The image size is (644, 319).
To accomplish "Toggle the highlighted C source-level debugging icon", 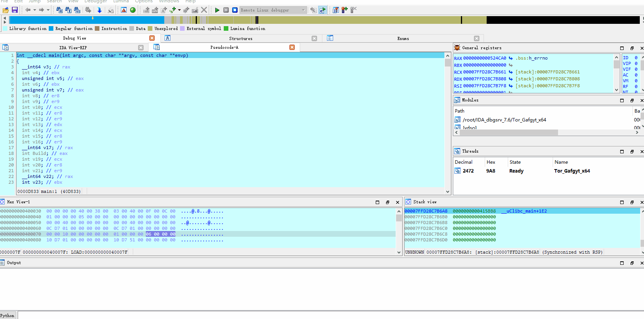I will pos(322,10).
